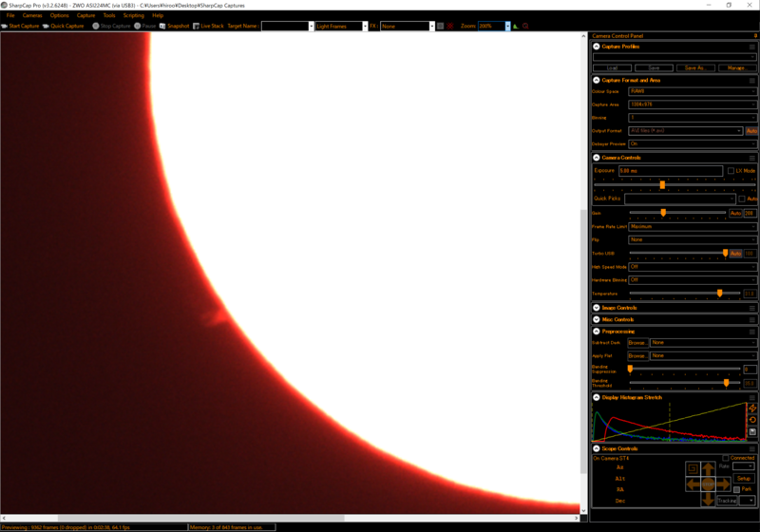Toggle Gain Auto button

(x=735, y=213)
